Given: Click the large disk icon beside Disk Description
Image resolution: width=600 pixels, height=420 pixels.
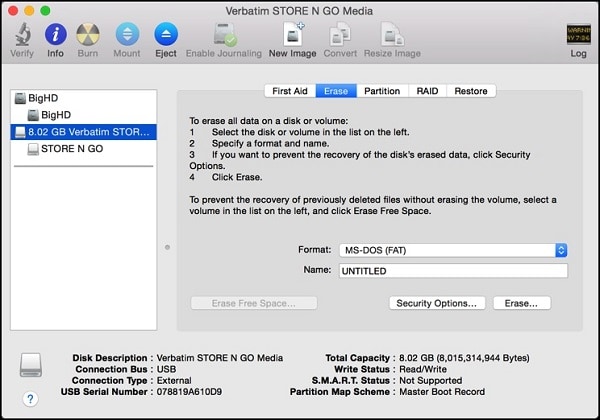Looking at the screenshot, I should (31, 365).
